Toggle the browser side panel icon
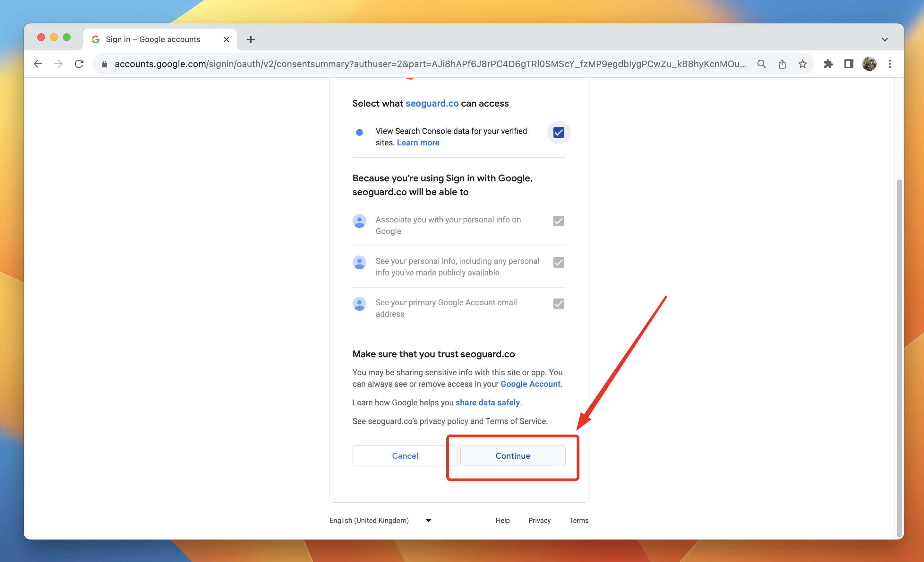 point(849,64)
